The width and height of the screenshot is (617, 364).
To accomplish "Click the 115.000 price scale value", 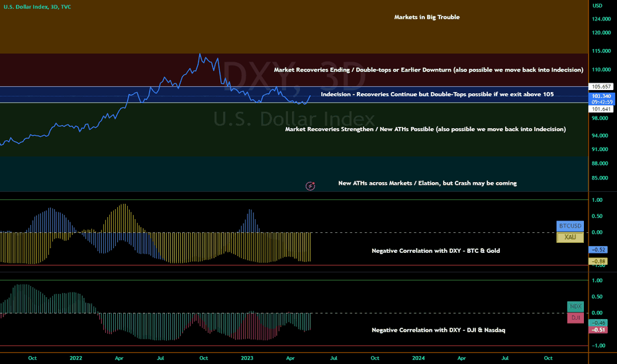I will click(601, 51).
